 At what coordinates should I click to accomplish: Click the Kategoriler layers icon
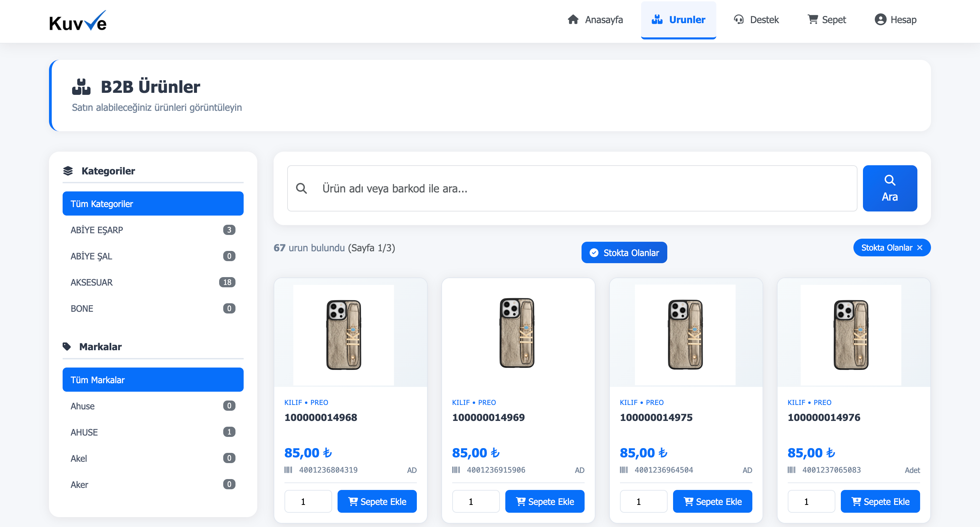click(68, 171)
